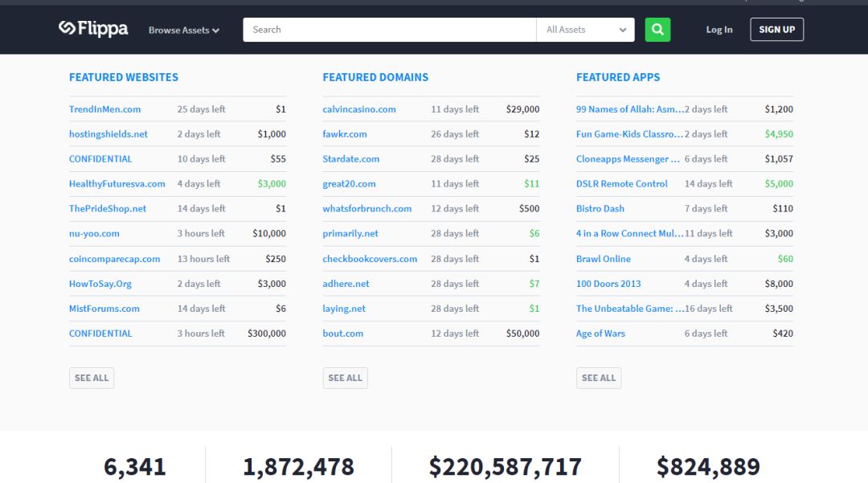Open the Stardate.com domain listing
The image size is (868, 483).
click(351, 159)
